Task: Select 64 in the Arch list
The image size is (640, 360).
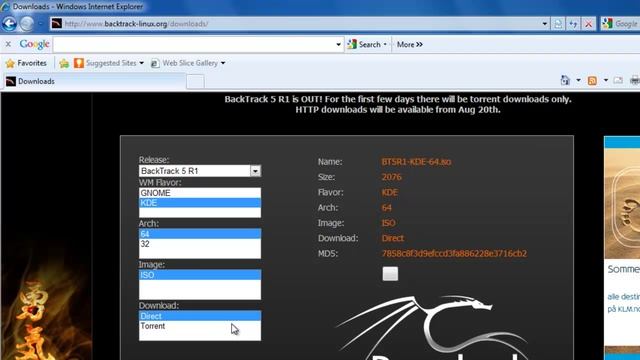Action: [x=200, y=234]
